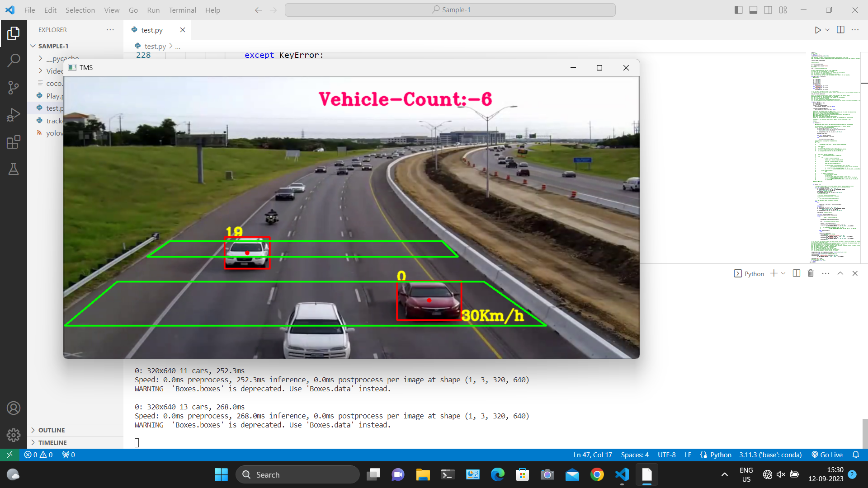Select the Python 3.11.3 interpreter in status bar
Screen dimensions: 868x488
pos(769,455)
